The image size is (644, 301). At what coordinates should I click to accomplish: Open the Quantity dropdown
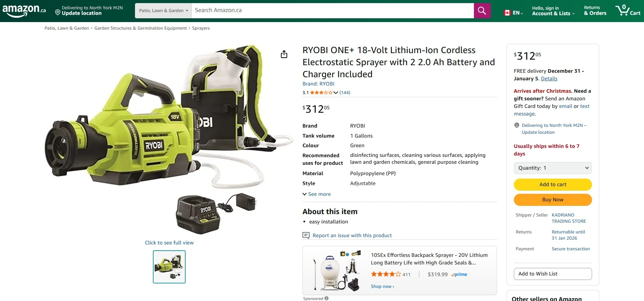pyautogui.click(x=553, y=168)
